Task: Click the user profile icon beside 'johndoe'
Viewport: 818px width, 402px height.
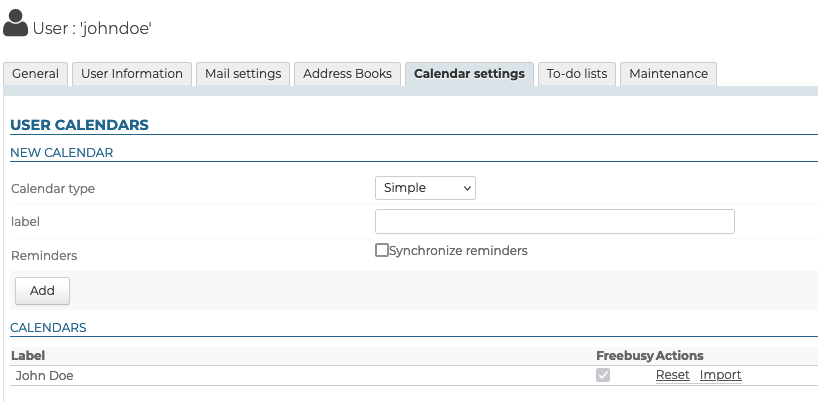Action: coord(15,23)
